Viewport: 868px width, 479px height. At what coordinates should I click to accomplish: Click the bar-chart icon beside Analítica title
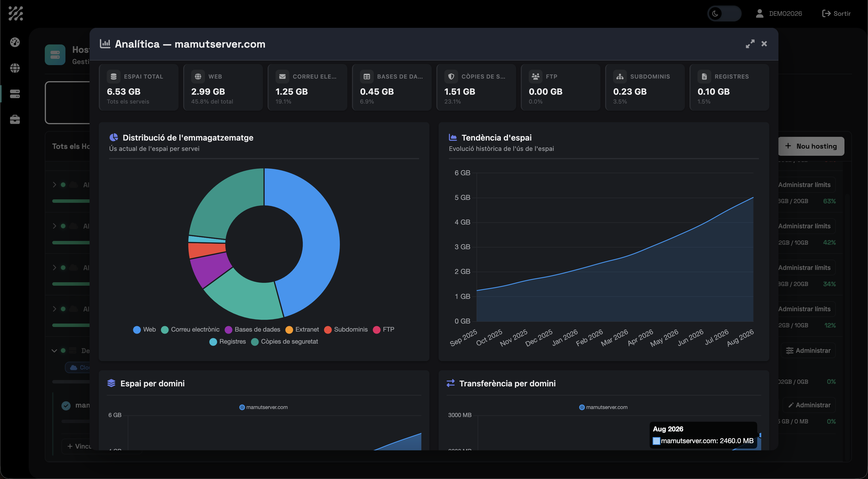(x=105, y=44)
